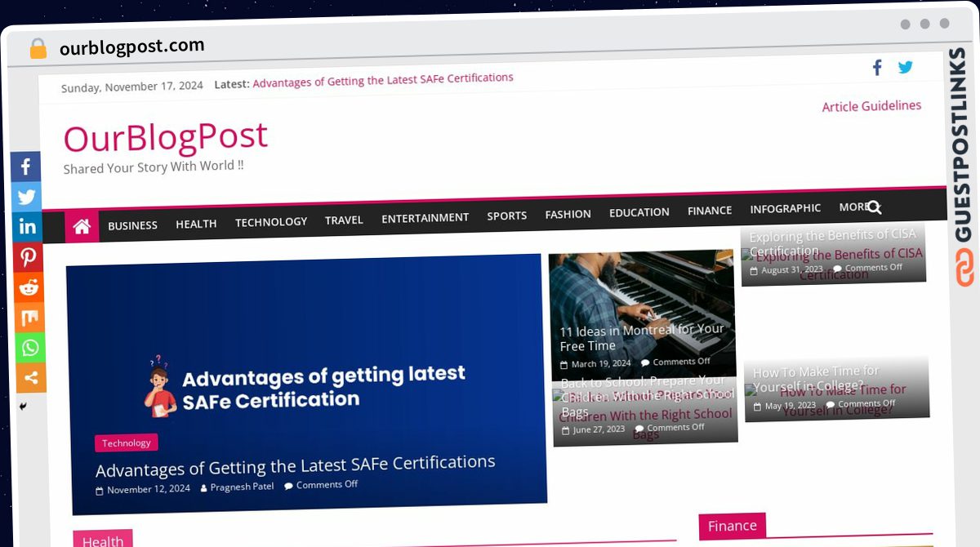The width and height of the screenshot is (980, 547).
Task: Hide the social share sidebar arrow
Action: tap(23, 406)
